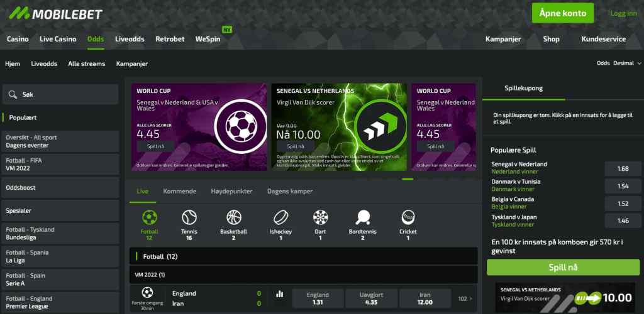644x314 pixels.
Task: Open the Odds main menu item
Action: click(96, 40)
